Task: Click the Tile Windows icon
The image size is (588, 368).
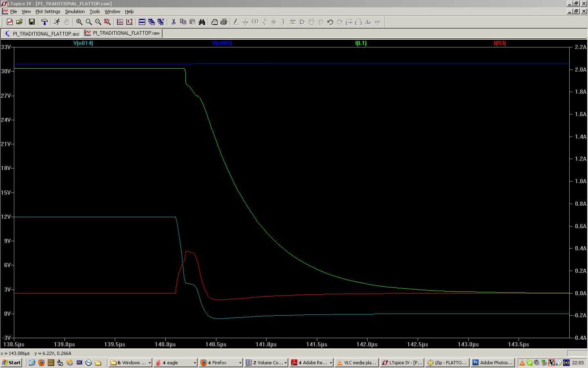Action: 142,22
